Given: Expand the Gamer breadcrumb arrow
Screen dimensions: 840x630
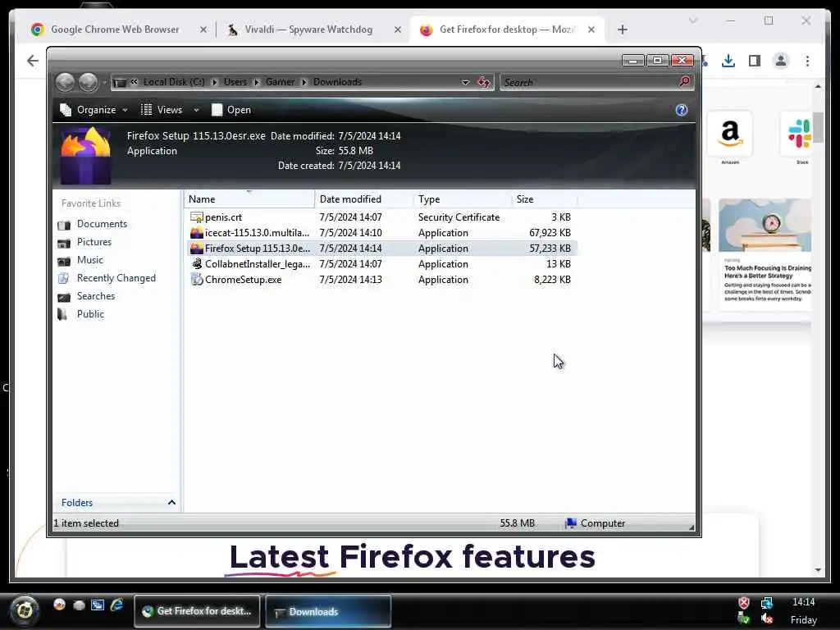Looking at the screenshot, I should [304, 82].
